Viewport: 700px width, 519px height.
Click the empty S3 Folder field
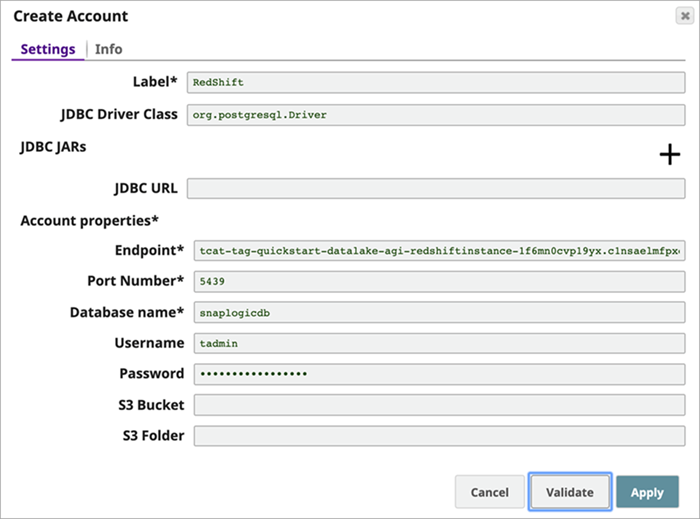439,436
